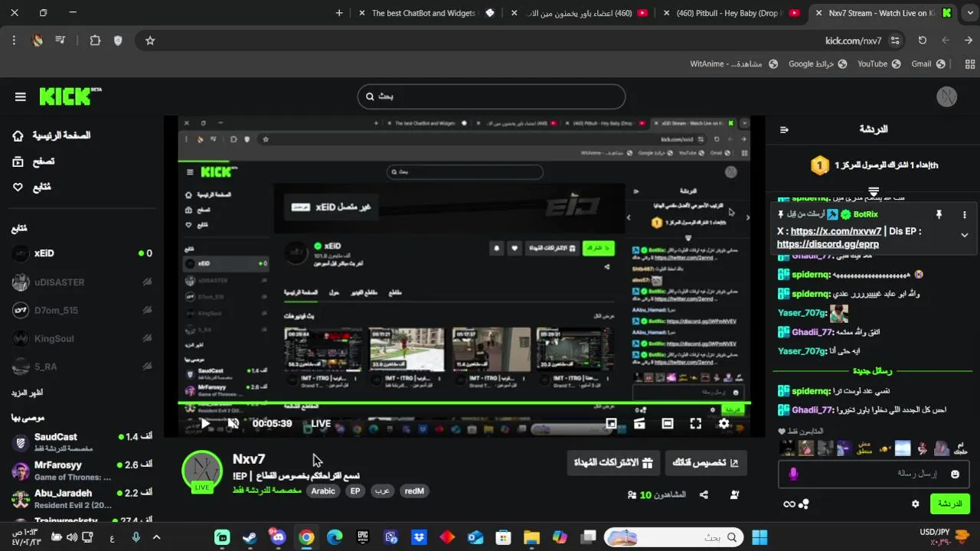Open a new browser tab

(x=339, y=13)
